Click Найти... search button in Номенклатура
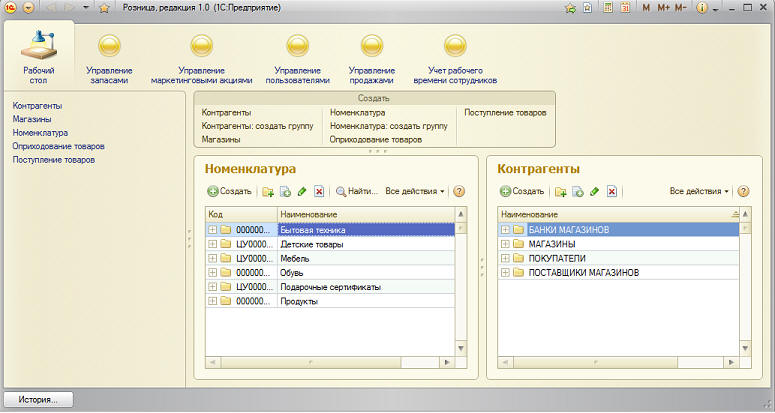This screenshot has width=775, height=413. coord(357,191)
